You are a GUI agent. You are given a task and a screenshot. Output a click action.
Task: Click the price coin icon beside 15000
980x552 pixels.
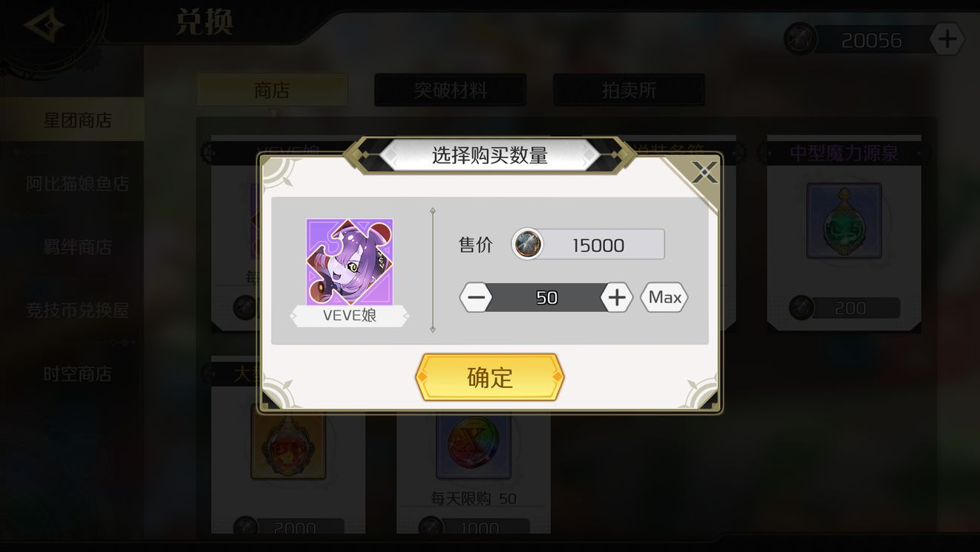(528, 244)
